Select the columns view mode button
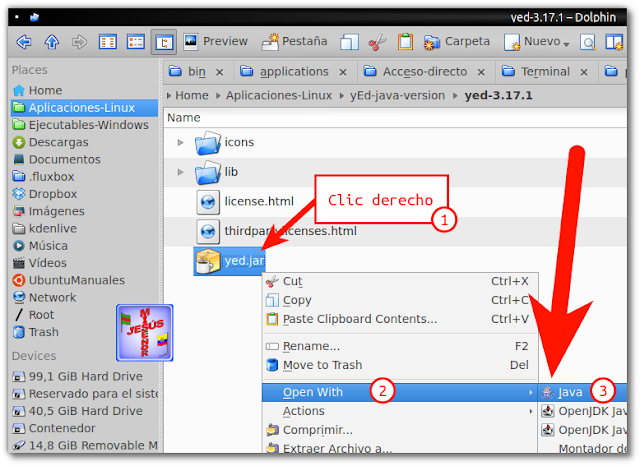The image size is (640, 466). (164, 42)
